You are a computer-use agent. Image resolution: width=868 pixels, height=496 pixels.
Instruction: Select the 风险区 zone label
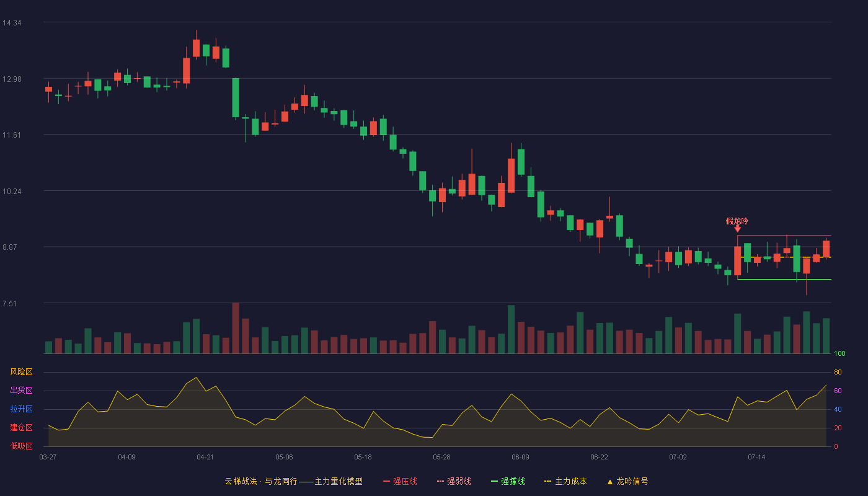(x=21, y=372)
